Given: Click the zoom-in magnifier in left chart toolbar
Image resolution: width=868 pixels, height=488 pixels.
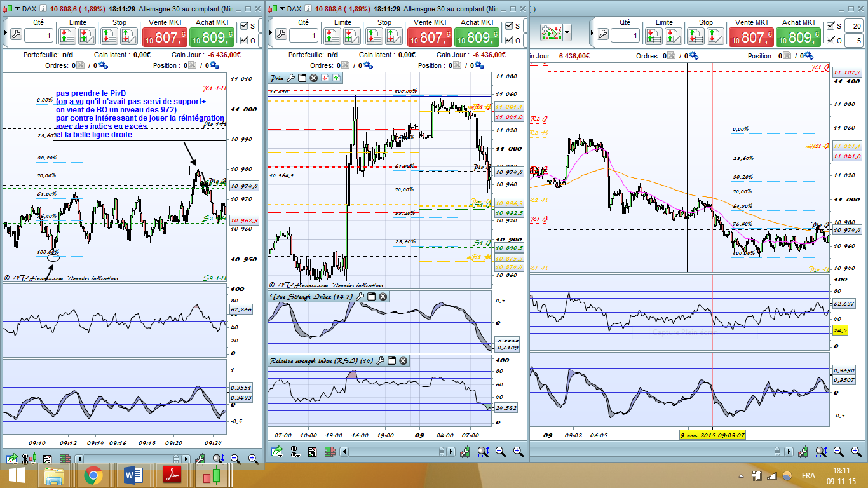Looking at the screenshot, I should pos(253,458).
